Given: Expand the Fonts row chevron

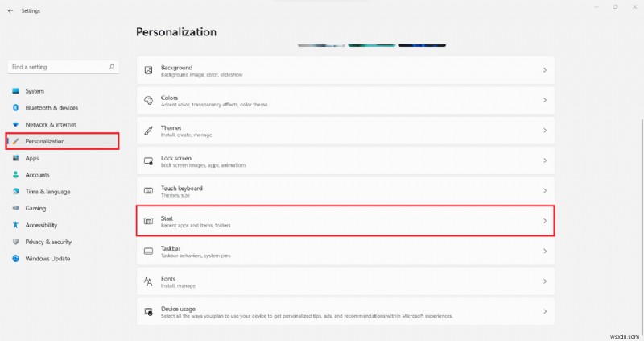Looking at the screenshot, I should pos(544,281).
